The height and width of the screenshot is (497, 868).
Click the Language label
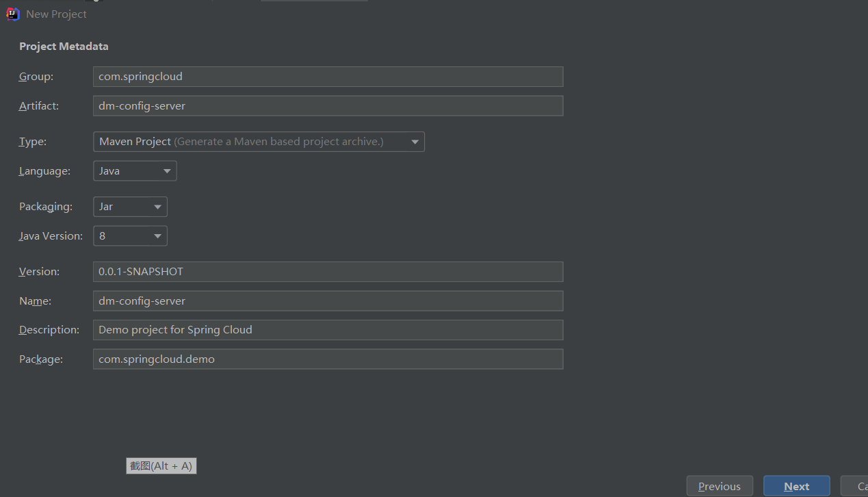(x=44, y=171)
